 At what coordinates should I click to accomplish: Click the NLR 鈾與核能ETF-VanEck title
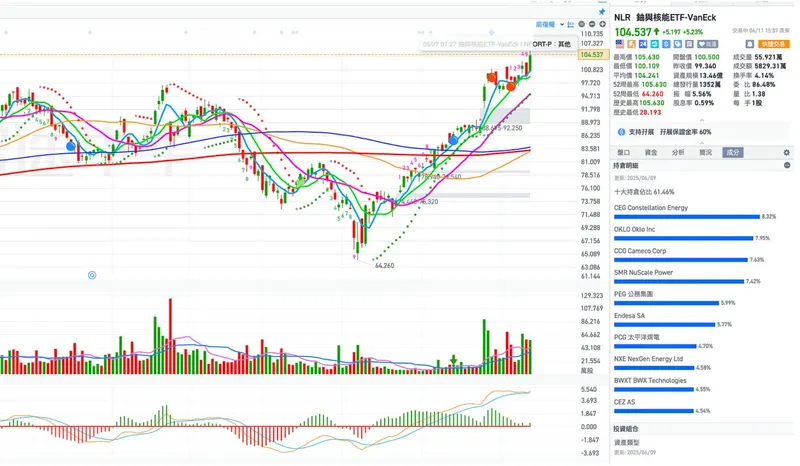point(665,17)
